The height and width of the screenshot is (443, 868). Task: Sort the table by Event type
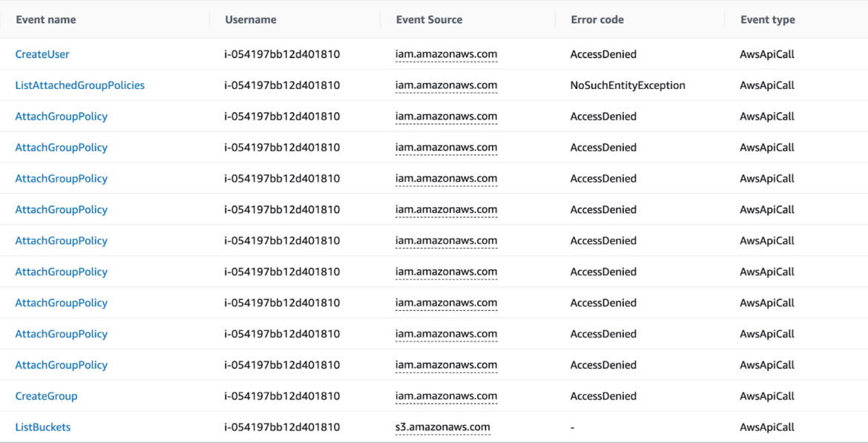pos(767,19)
